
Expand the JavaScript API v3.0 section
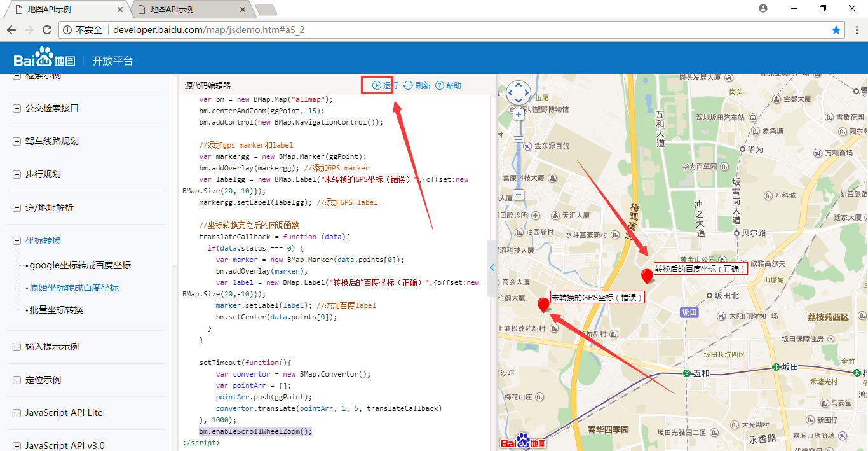[x=16, y=445]
